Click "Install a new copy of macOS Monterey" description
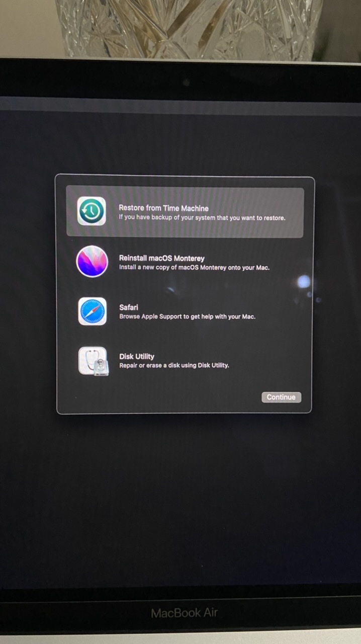Image resolution: width=361 pixels, height=644 pixels. pos(194,268)
